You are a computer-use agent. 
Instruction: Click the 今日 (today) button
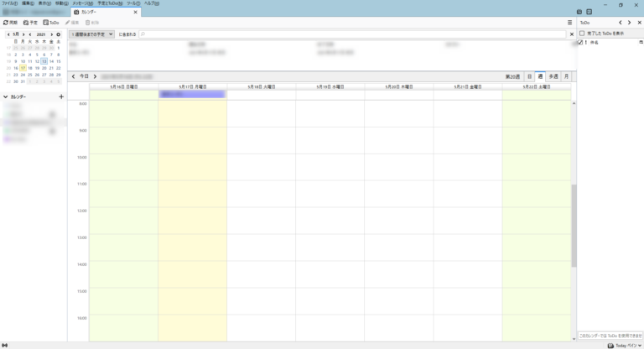click(84, 76)
